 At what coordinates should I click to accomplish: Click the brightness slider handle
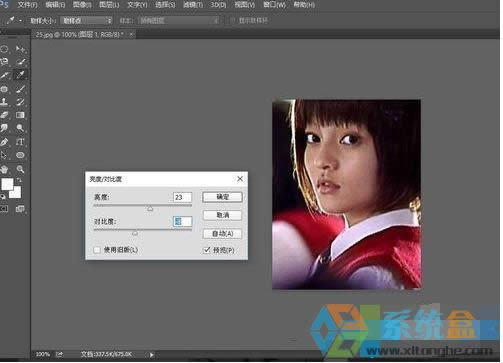coord(150,209)
